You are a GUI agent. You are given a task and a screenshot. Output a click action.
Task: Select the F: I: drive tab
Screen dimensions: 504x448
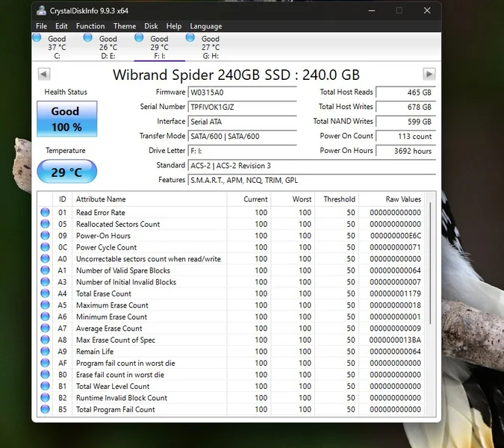coord(159,47)
